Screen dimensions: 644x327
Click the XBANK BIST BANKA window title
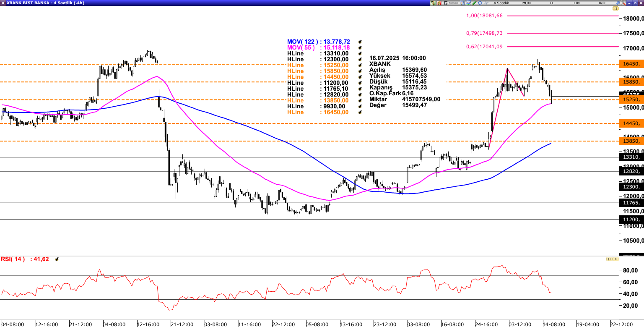point(45,3)
